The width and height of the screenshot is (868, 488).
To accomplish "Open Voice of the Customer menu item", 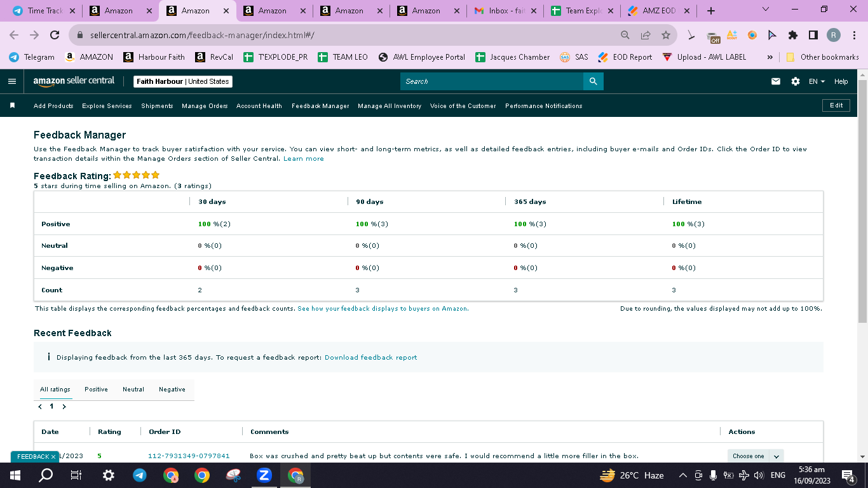I will click(x=463, y=106).
